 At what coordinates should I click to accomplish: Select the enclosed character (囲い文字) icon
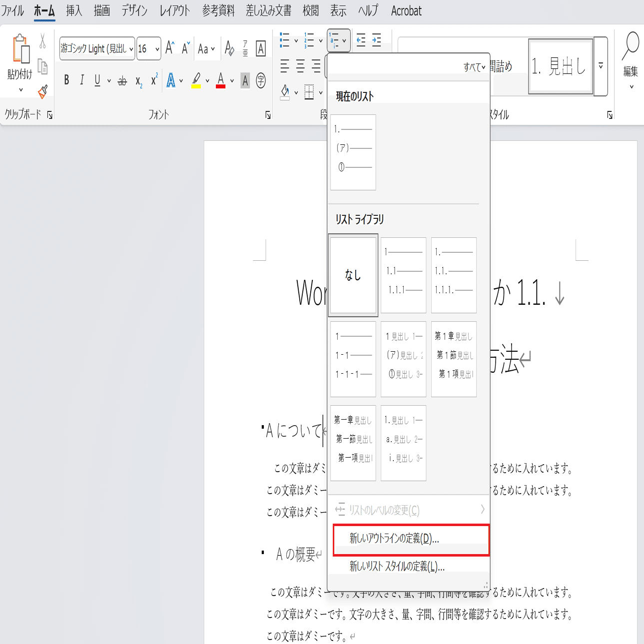pos(261,80)
